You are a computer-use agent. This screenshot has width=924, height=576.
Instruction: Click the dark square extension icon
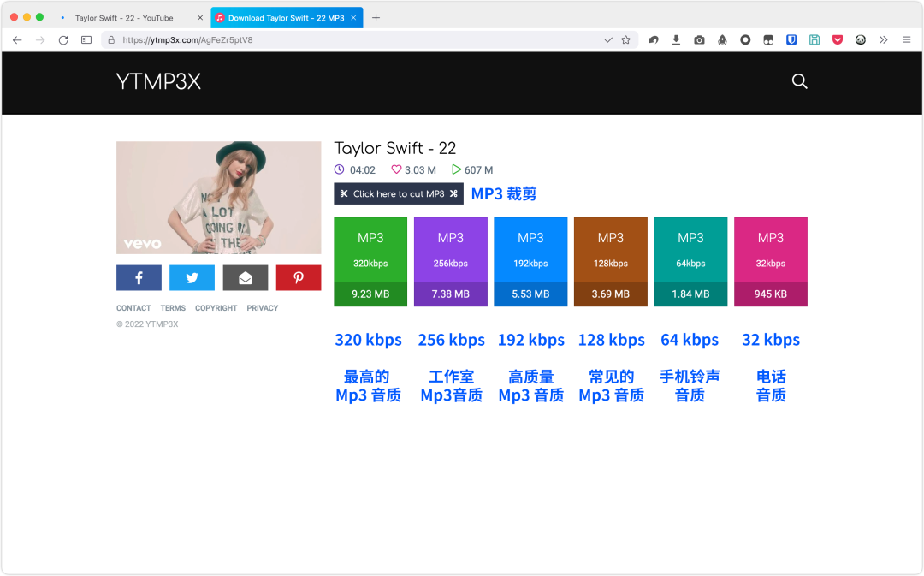[768, 40]
